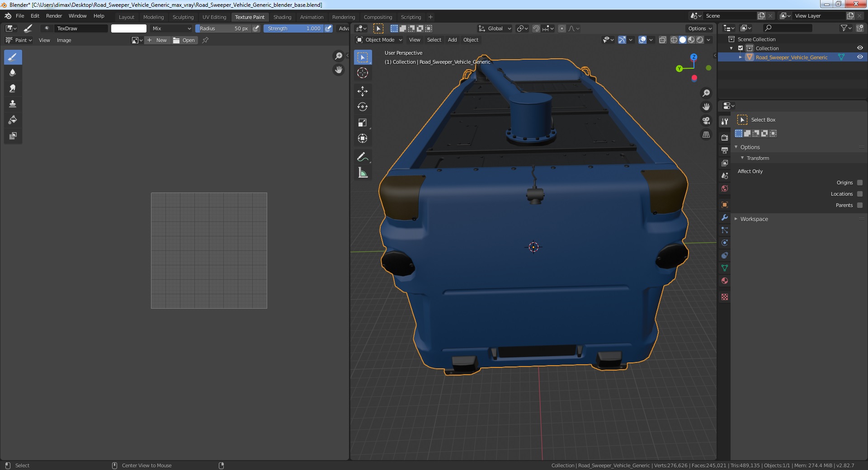Open the Texture checker properties tab
The image size is (868, 470).
tap(725, 297)
